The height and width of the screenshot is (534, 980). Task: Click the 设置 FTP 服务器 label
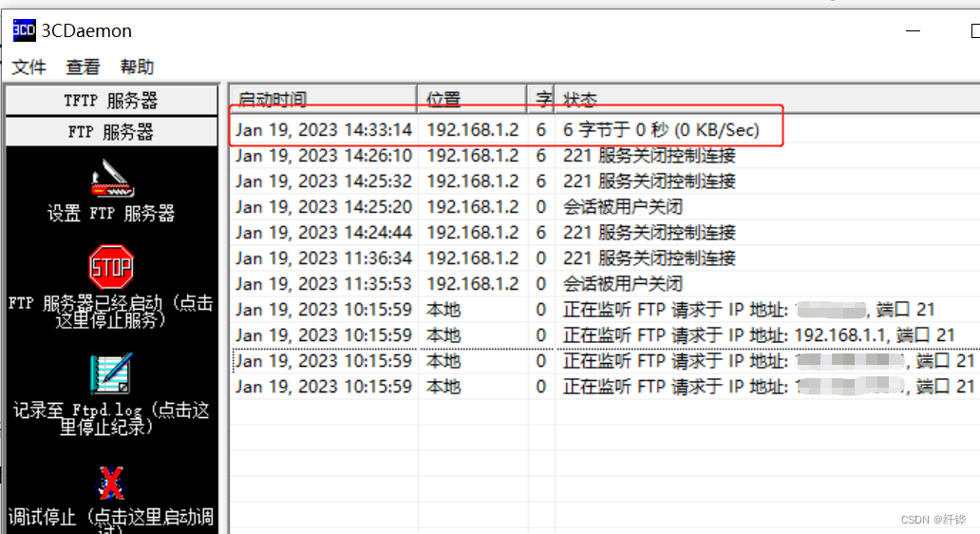(111, 213)
